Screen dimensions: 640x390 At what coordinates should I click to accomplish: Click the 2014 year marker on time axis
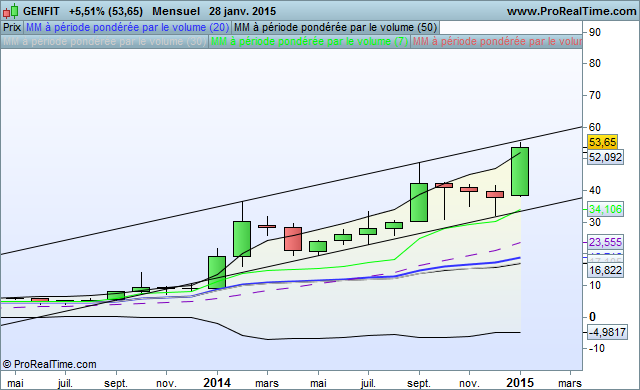pyautogui.click(x=217, y=383)
